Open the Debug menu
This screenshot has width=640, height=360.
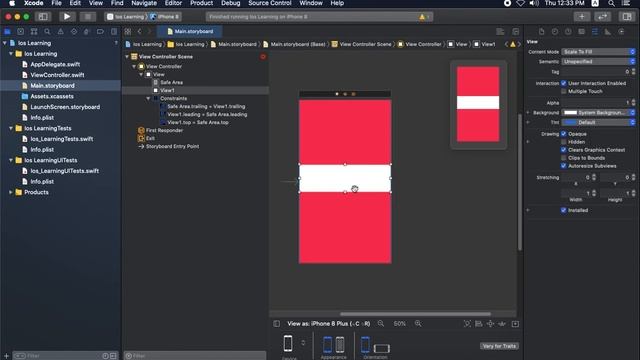231,3
